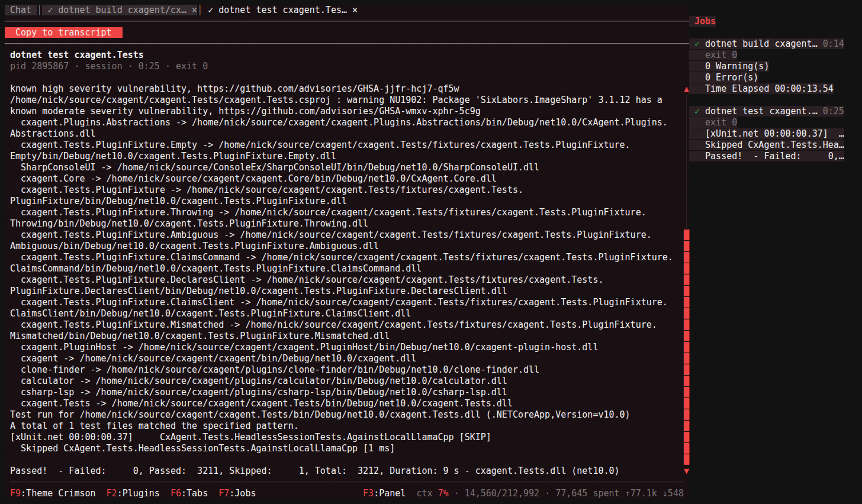Open F6:Tabs in the status bar
This screenshot has height=504, width=862.
pyautogui.click(x=189, y=493)
